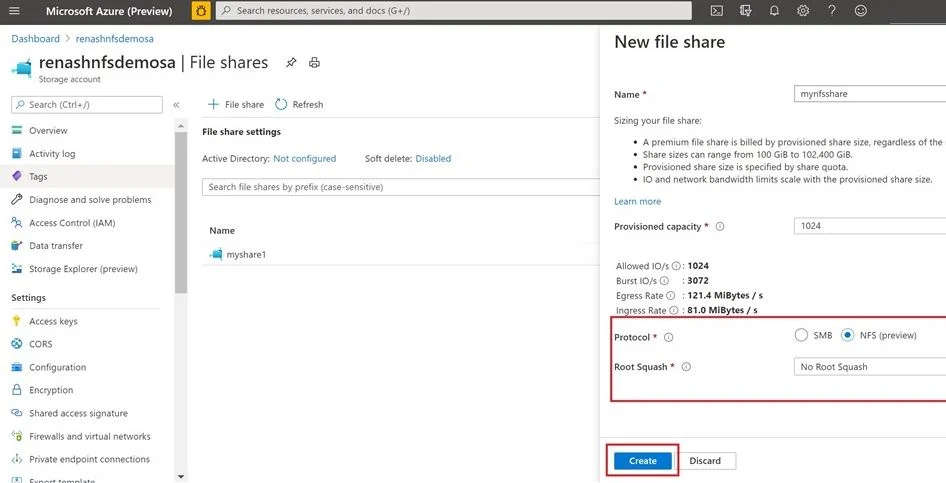Image resolution: width=946 pixels, height=483 pixels.
Task: Print the File shares page
Action: (x=314, y=63)
